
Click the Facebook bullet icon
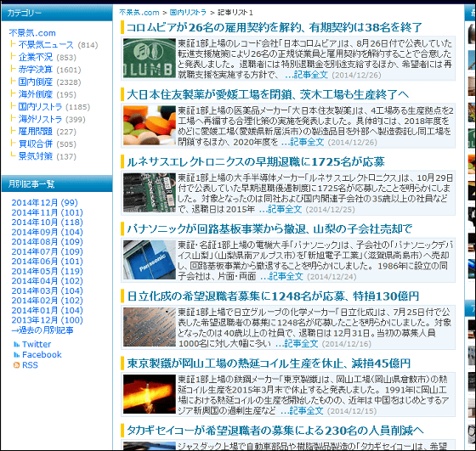(16, 355)
